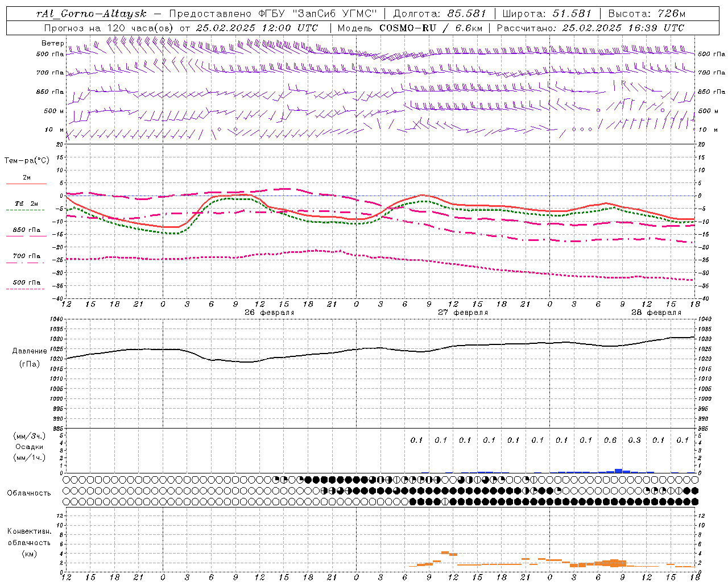Click the (мм/3ч.) precipitation unit label
The height and width of the screenshot is (582, 728).
point(30,436)
